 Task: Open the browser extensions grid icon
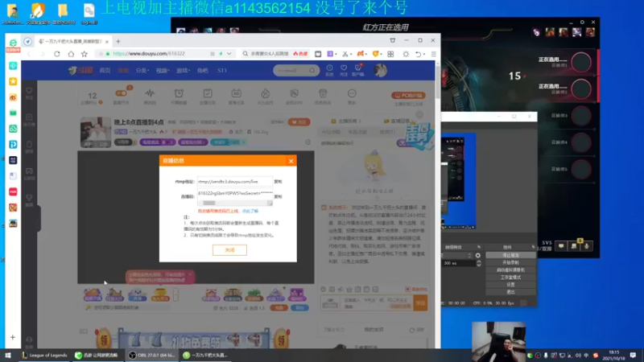click(x=390, y=54)
